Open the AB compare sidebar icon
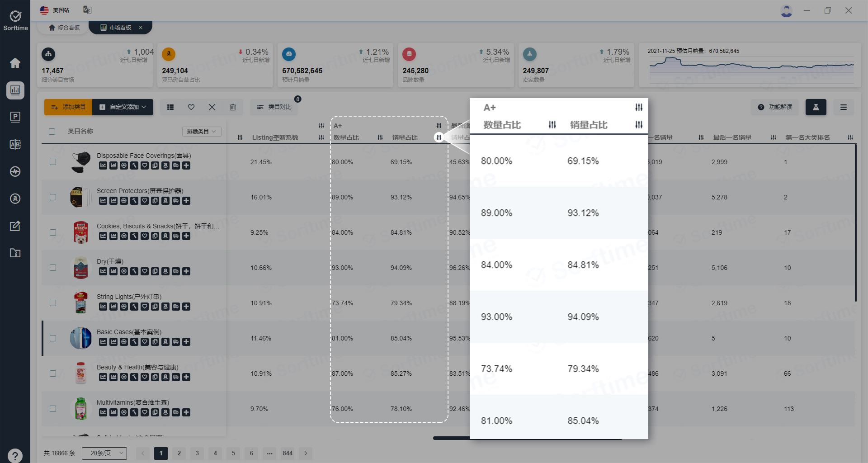This screenshot has height=463, width=868. point(15,144)
